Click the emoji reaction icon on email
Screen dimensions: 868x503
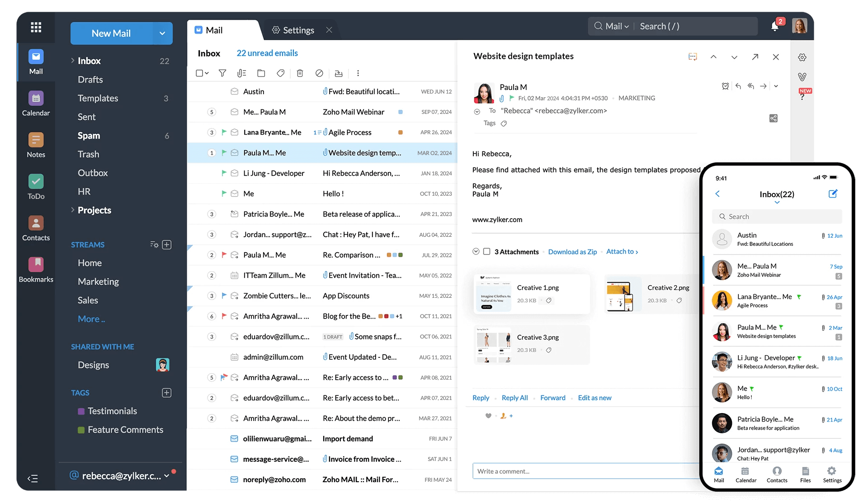point(488,416)
